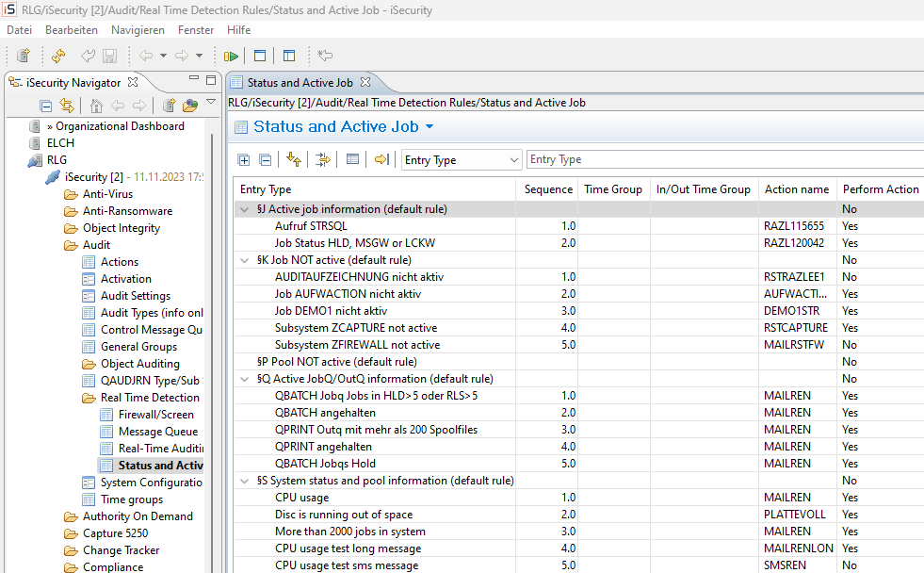Click the jump-to-end arrow icon in rules toolbar
The width and height of the screenshot is (924, 573).
[x=381, y=159]
